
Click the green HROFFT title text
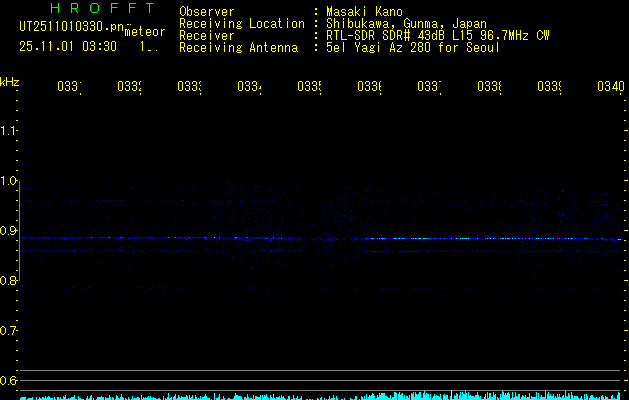pyautogui.click(x=102, y=8)
